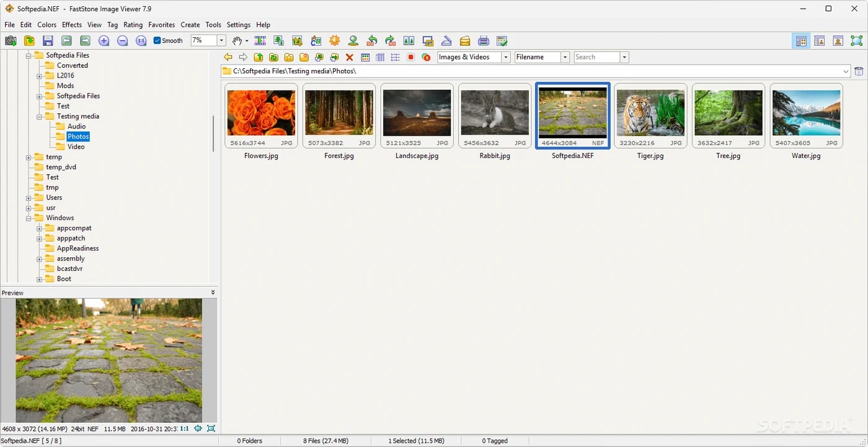The image size is (868, 447).
Task: Open the slideshow tool on the toolbar
Action: pos(260,40)
